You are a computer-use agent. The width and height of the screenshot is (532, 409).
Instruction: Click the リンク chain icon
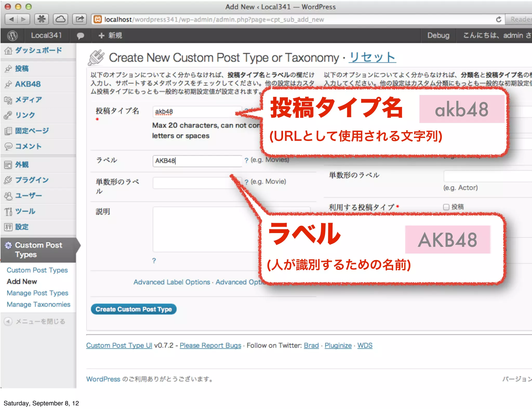point(8,115)
